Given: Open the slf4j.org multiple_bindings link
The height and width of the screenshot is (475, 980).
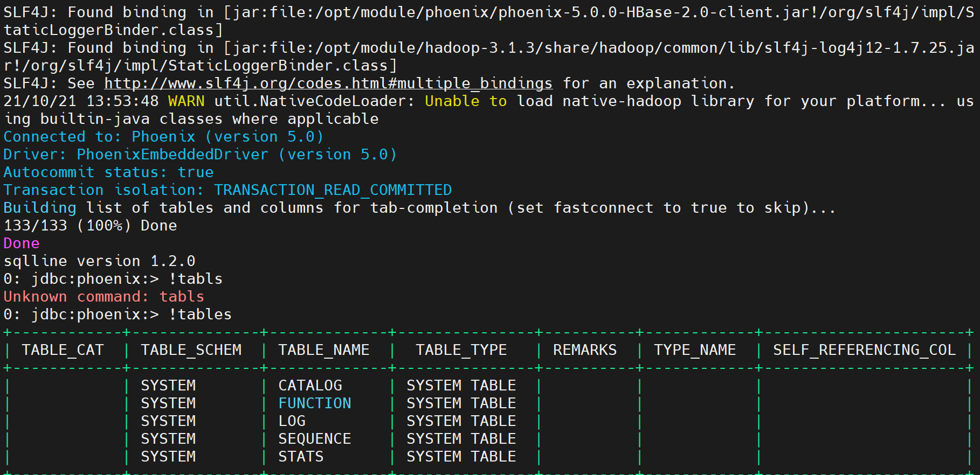Looking at the screenshot, I should pos(328,83).
